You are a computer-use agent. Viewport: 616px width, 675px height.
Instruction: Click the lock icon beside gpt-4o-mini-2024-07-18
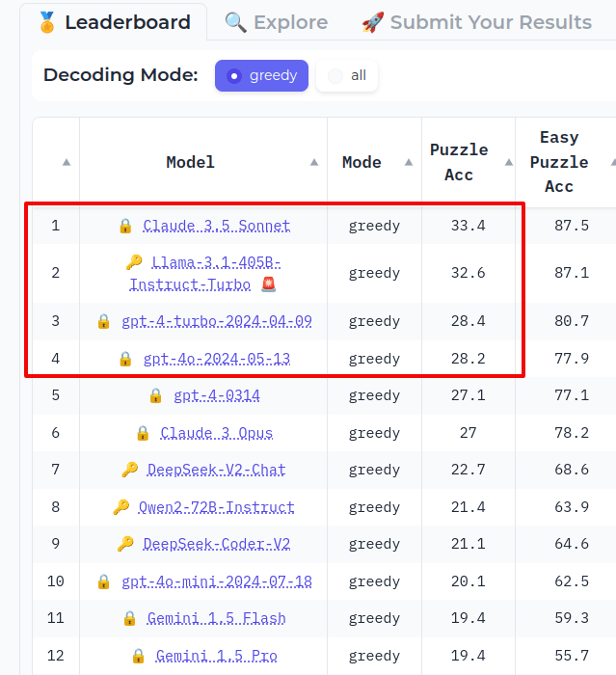click(103, 581)
